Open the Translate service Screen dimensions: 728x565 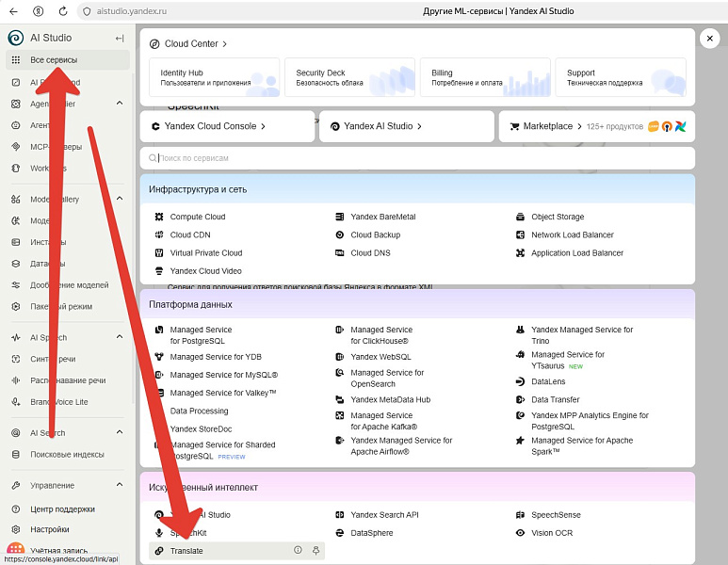(x=236, y=551)
